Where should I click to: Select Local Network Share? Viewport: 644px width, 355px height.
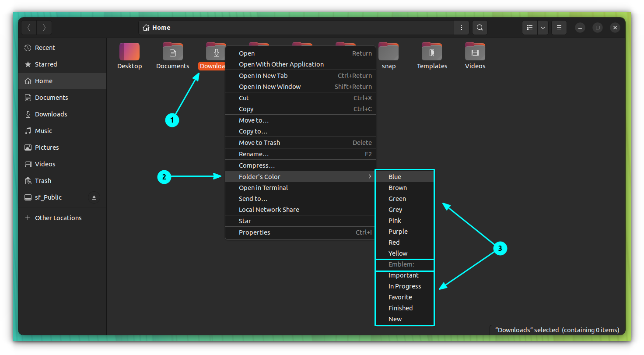(301, 210)
